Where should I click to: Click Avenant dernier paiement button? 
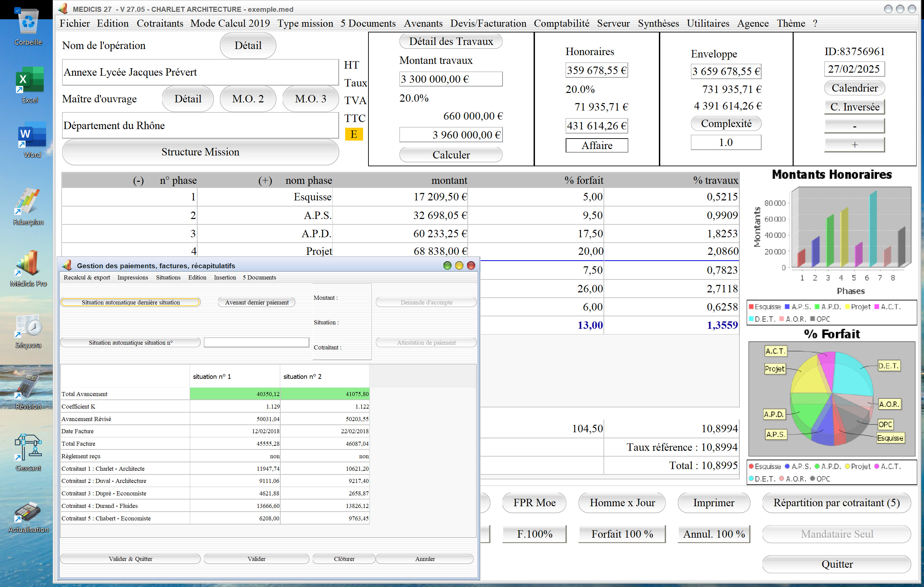[257, 302]
